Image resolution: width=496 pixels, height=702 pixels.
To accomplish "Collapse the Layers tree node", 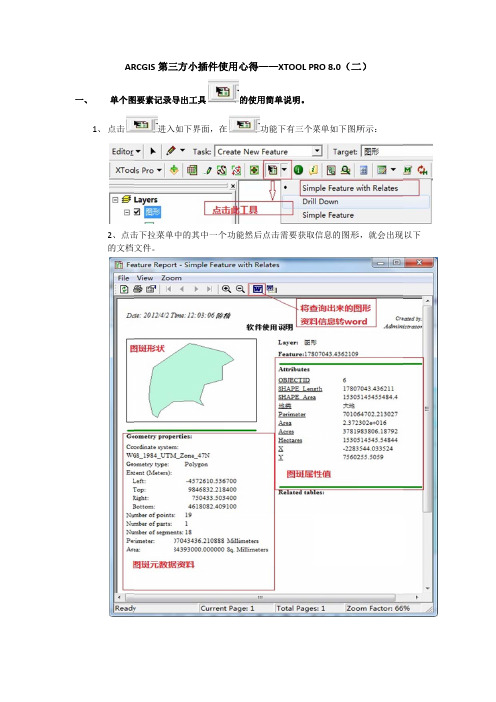I will coord(115,199).
